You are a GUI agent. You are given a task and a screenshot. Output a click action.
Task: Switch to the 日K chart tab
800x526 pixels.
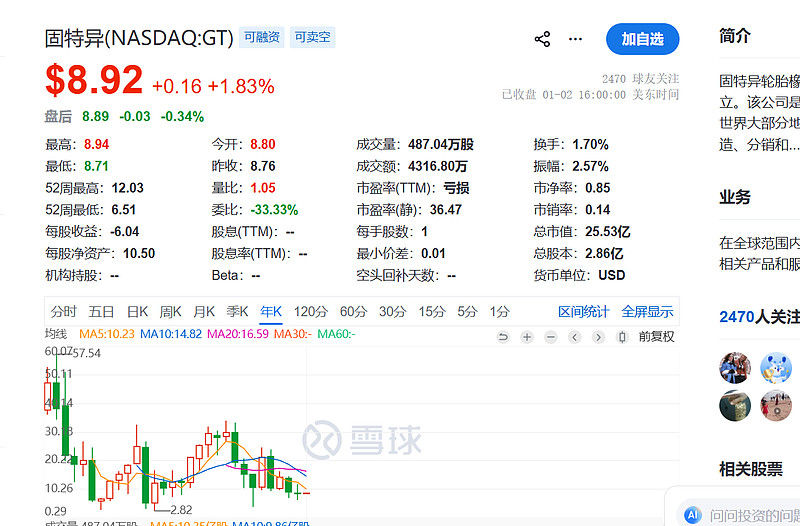coord(137,312)
